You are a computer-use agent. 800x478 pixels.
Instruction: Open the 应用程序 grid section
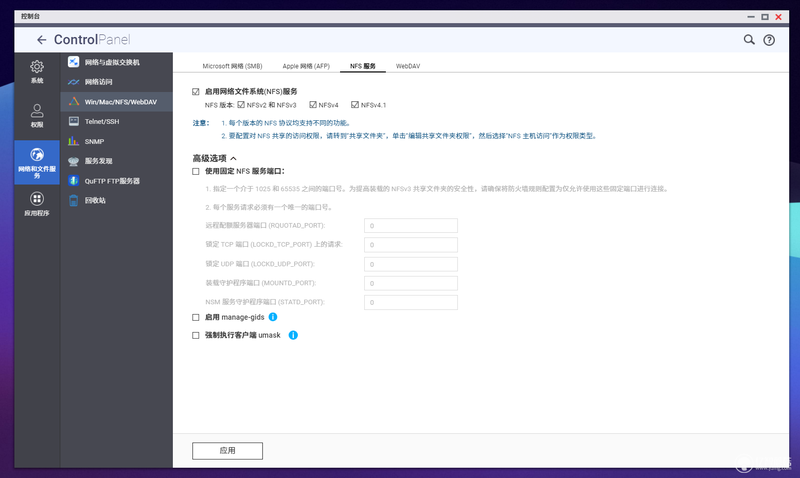coord(37,204)
